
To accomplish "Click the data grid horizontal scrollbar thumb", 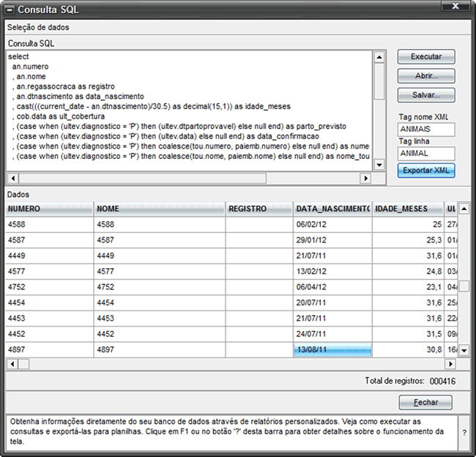I will (24, 364).
